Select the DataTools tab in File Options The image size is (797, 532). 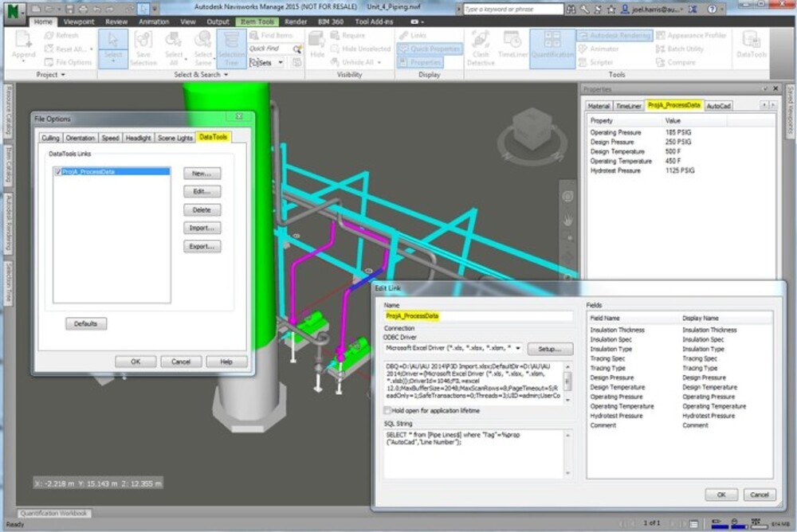coord(214,137)
